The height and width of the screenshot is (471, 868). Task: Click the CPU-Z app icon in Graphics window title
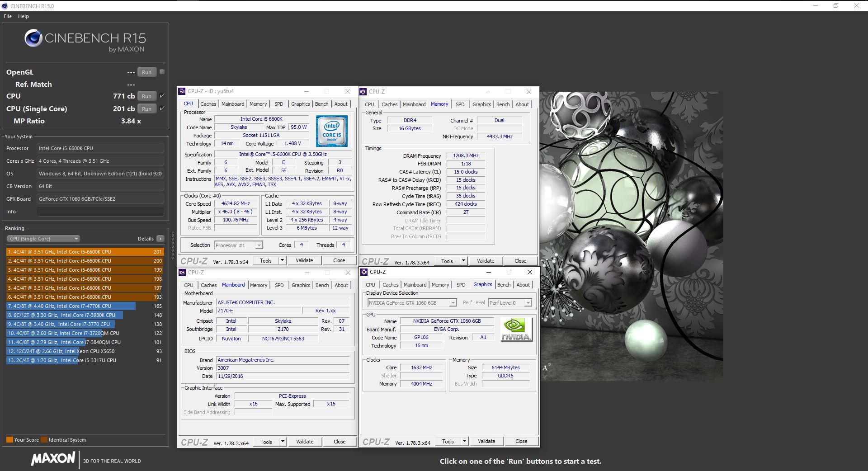click(363, 272)
